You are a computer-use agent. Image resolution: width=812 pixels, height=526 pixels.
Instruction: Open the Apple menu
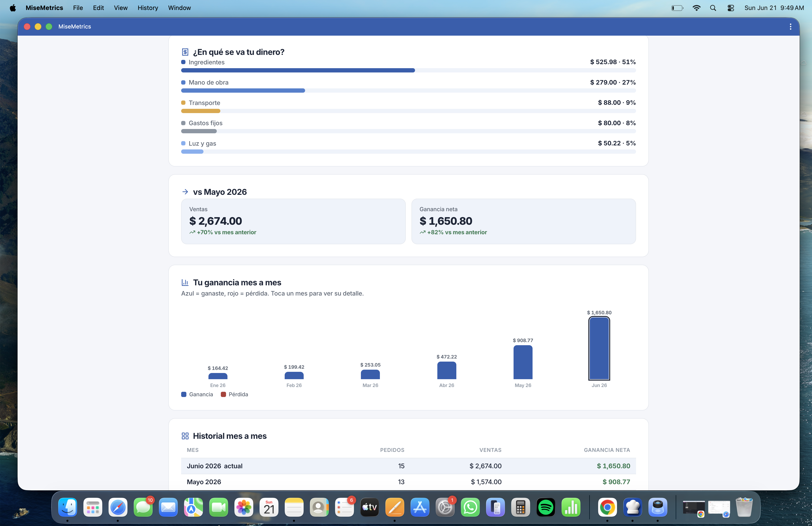(13, 8)
